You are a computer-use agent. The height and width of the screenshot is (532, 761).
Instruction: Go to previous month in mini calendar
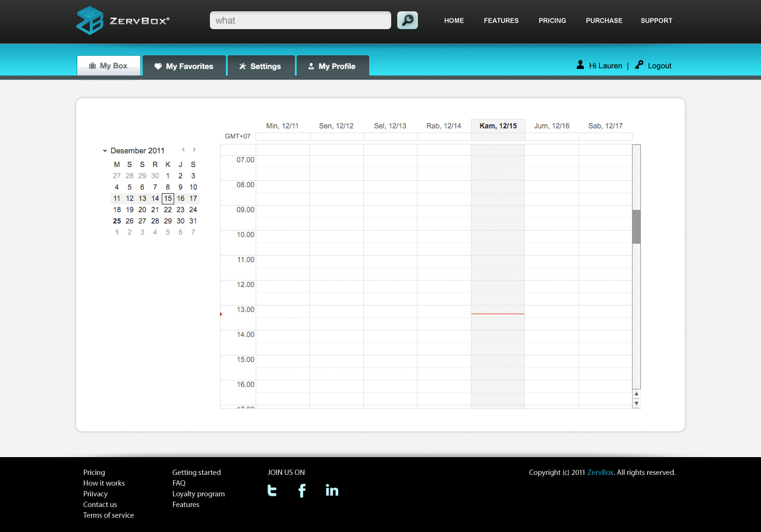click(183, 150)
